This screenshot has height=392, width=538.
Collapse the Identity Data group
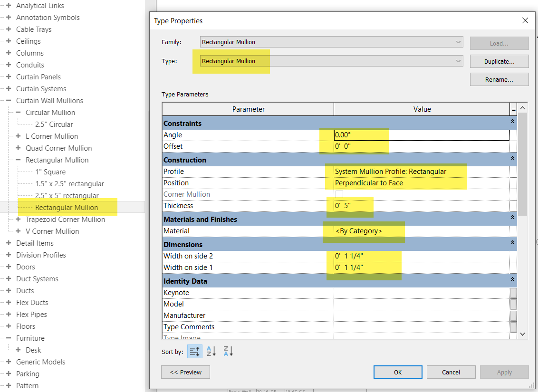click(512, 280)
